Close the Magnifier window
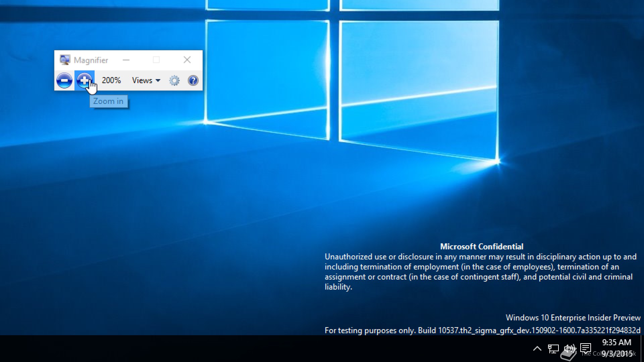Screen dimensions: 644x362 (187, 60)
